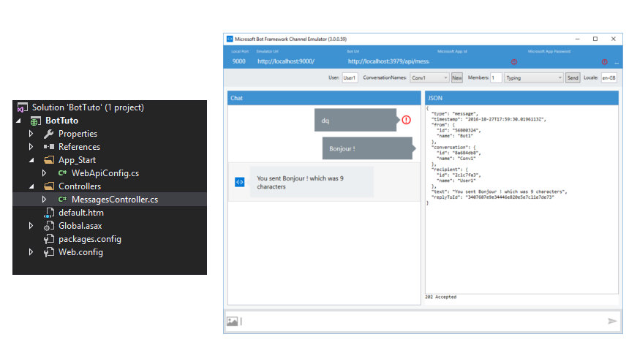This screenshot has width=629, height=364.
Task: Click the User input field
Action: click(350, 77)
